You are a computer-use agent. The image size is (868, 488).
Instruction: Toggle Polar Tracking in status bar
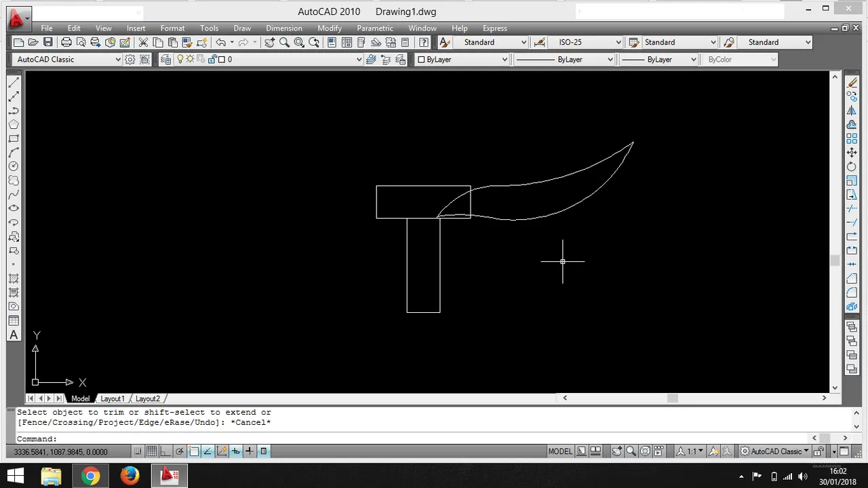tap(180, 451)
